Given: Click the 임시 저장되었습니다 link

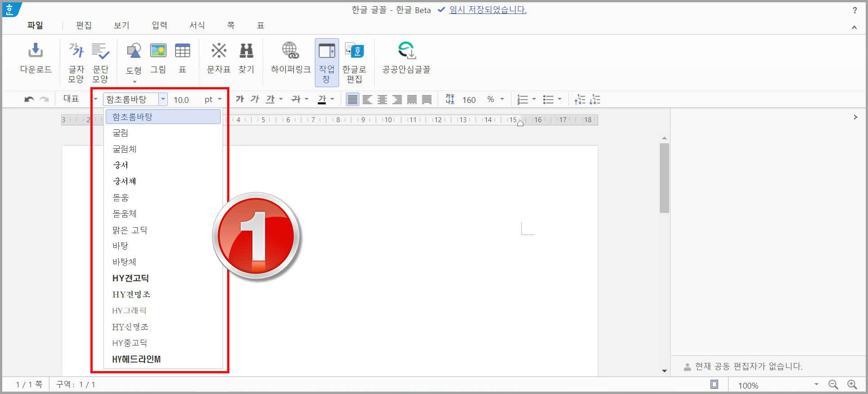Looking at the screenshot, I should pos(488,10).
